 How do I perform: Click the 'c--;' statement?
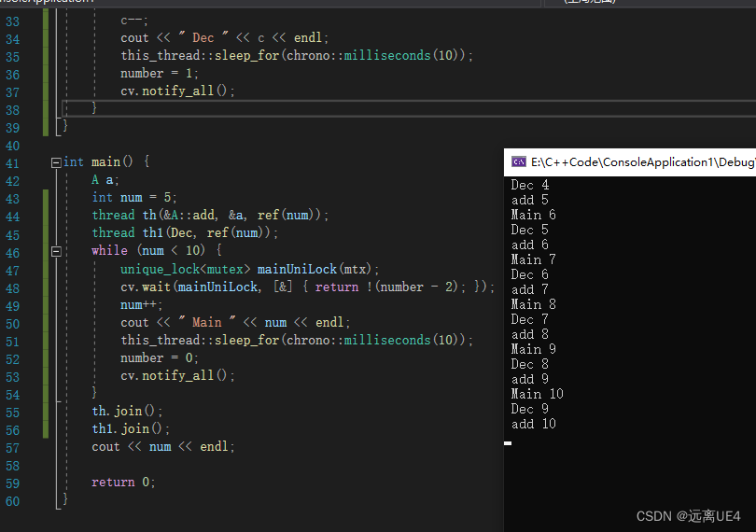134,21
